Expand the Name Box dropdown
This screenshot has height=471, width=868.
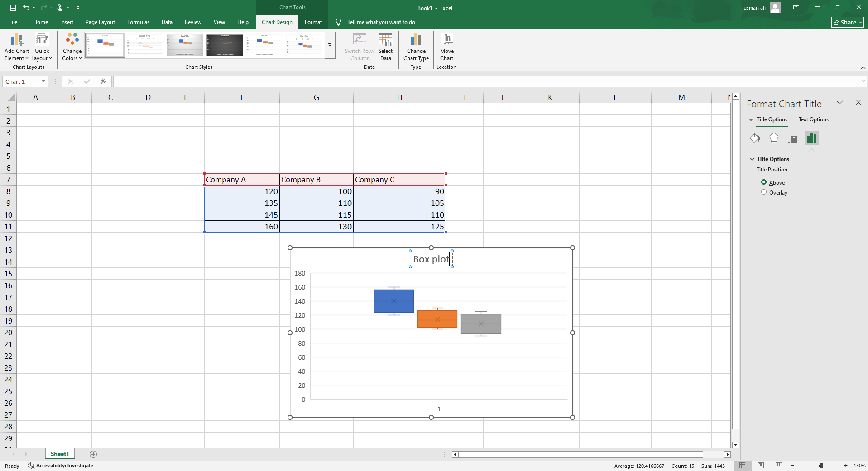pos(43,81)
